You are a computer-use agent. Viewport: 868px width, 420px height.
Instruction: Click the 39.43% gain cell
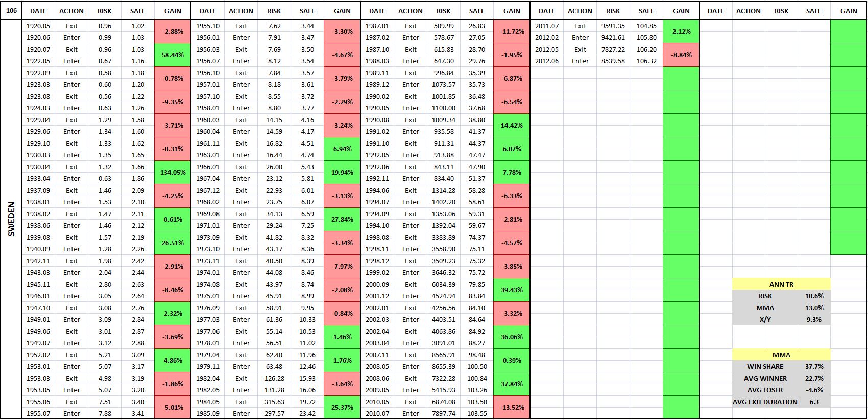click(x=512, y=290)
